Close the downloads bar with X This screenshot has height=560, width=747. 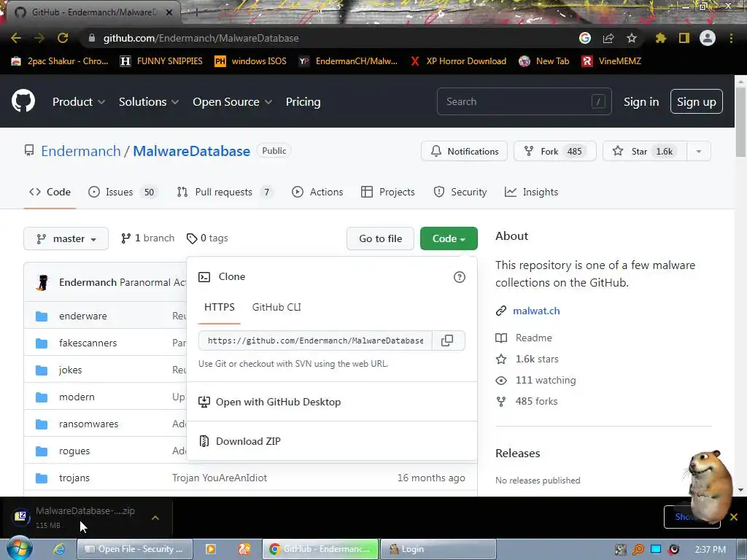click(734, 517)
